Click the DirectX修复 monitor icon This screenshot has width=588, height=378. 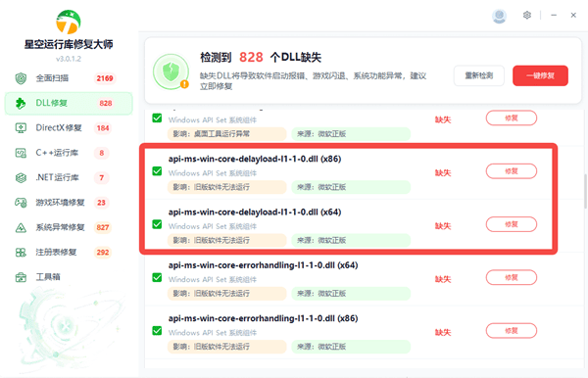pos(21,128)
